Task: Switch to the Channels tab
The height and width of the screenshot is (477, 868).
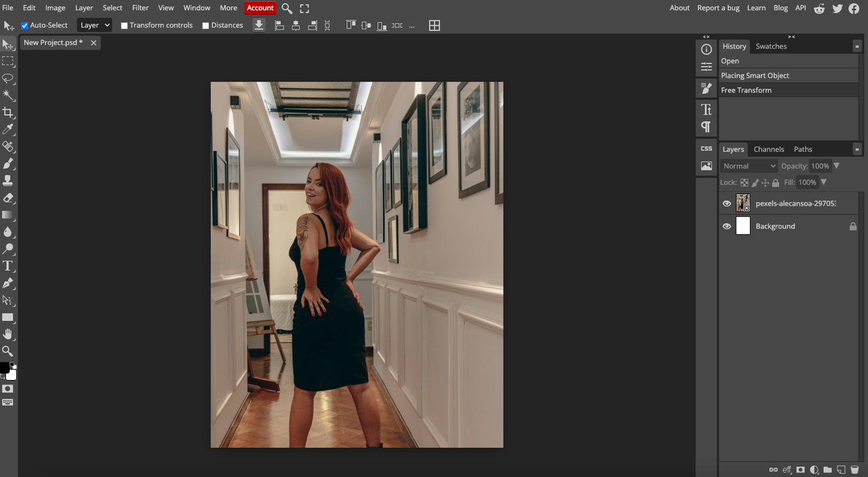Action: coord(768,149)
